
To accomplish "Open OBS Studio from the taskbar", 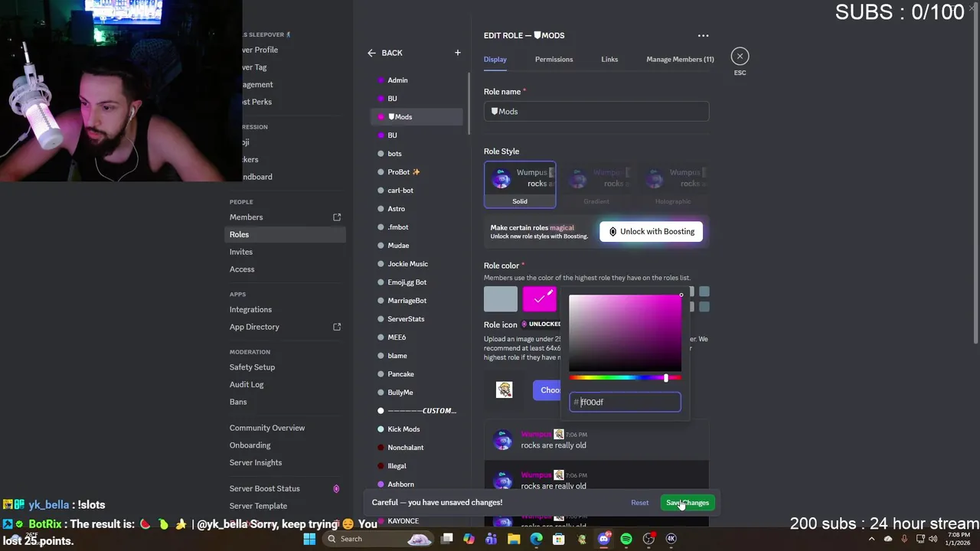I will pyautogui.click(x=648, y=539).
